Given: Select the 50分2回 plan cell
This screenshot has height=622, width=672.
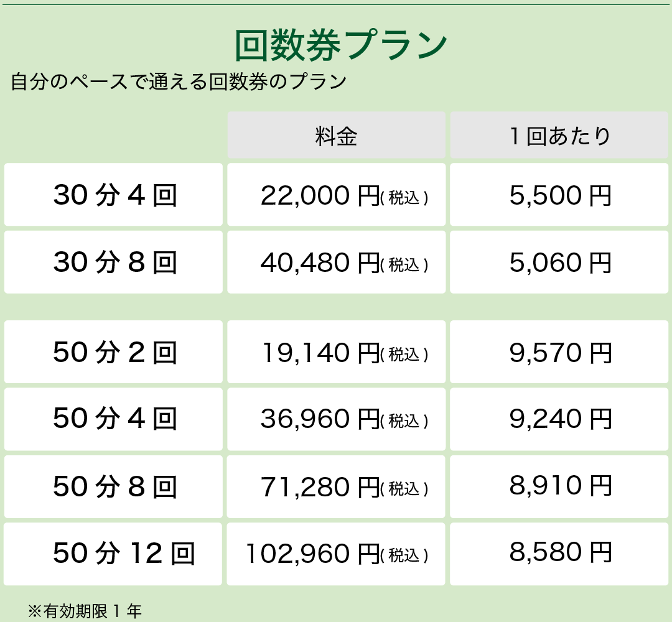Looking at the screenshot, I should (x=114, y=352).
